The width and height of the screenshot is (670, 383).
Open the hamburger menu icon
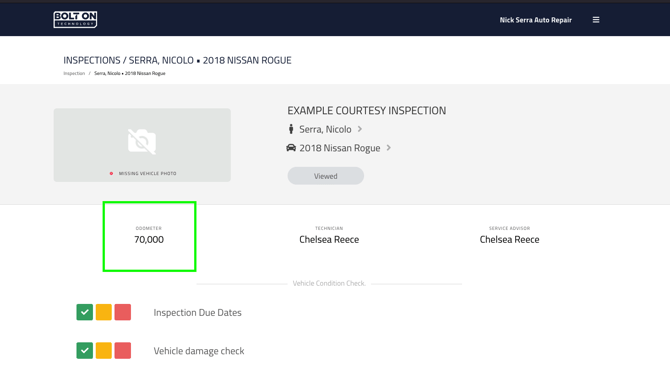pos(596,20)
